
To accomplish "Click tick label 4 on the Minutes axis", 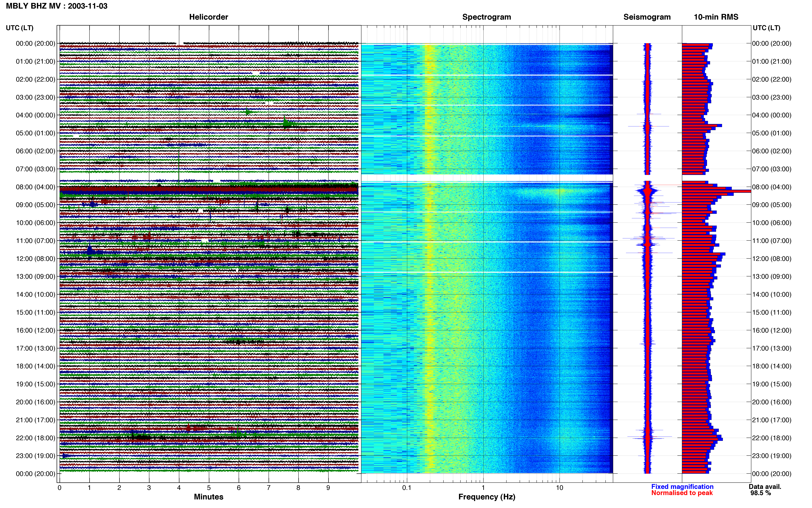I will click(x=179, y=488).
